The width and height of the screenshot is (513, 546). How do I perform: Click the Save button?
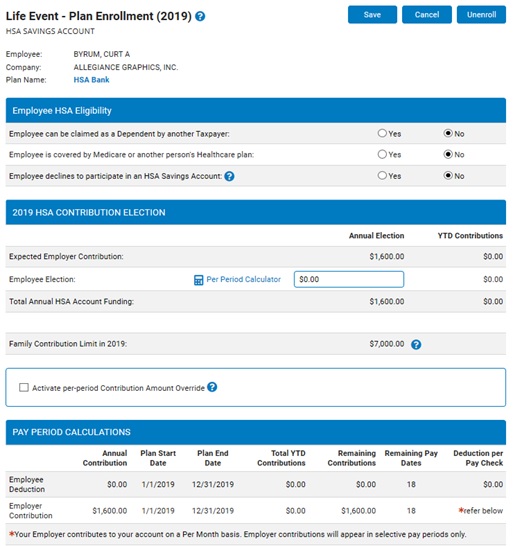click(x=372, y=15)
